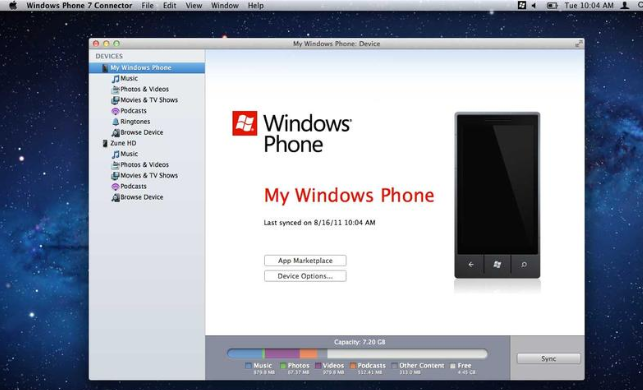Open the View menu
Viewport: 643px width, 390px height.
194,5
